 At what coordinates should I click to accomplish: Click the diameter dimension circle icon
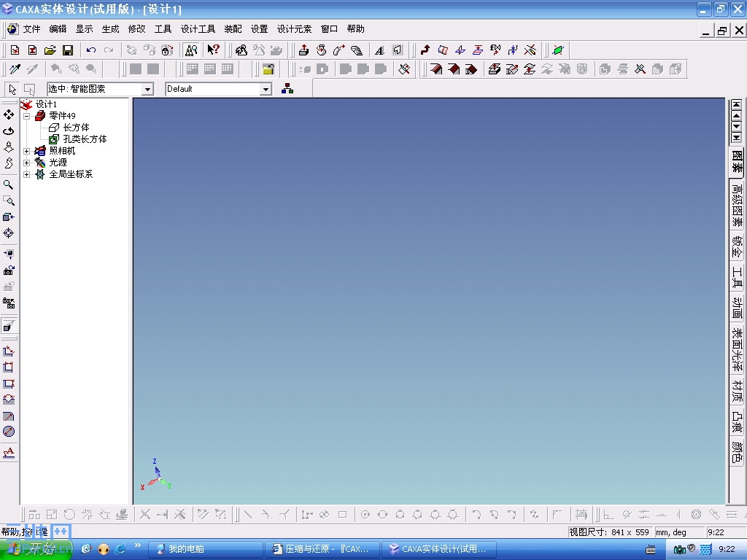click(9, 432)
